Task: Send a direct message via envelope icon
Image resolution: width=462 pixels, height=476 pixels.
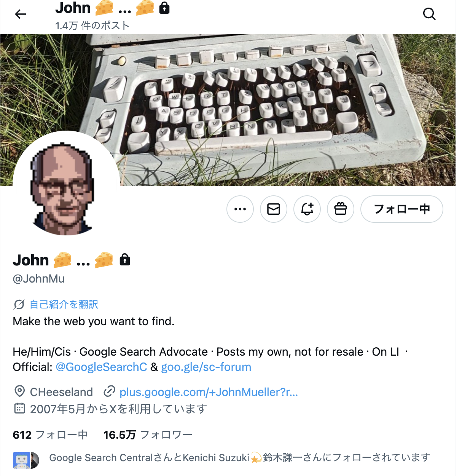Action: click(274, 209)
